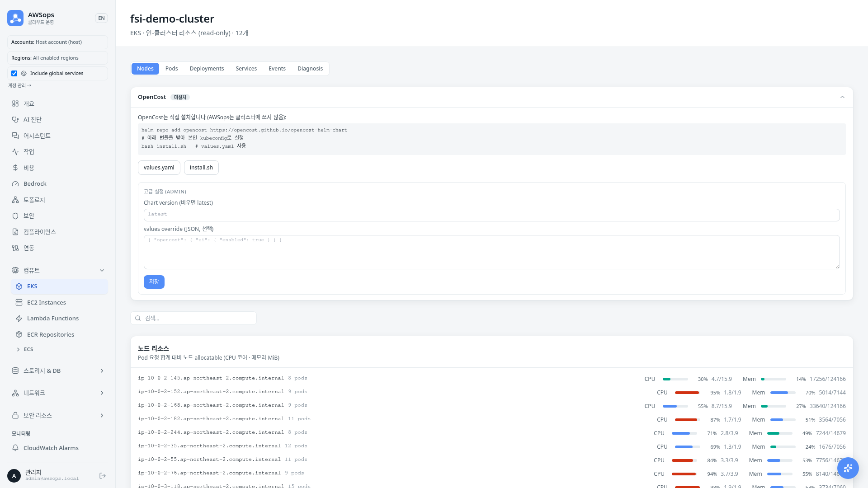Image resolution: width=868 pixels, height=488 pixels.
Task: Switch to the Diagnosis tab
Action: [310, 69]
